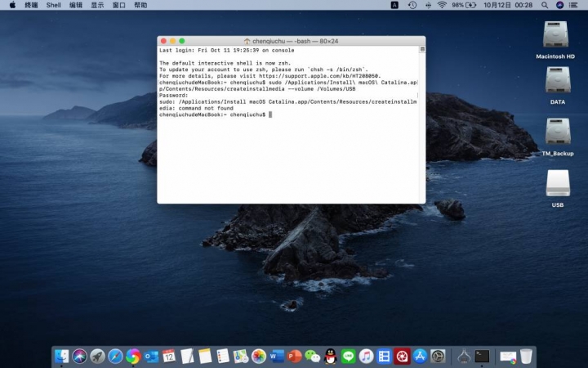Click 'The default interactive shell is now zsh.'
The height and width of the screenshot is (368, 588).
click(225, 63)
